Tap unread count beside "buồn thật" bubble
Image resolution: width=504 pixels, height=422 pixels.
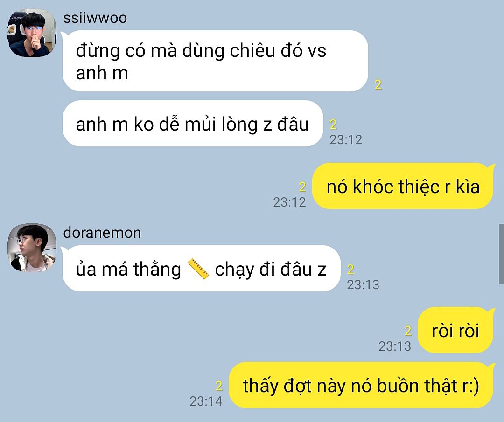(219, 386)
